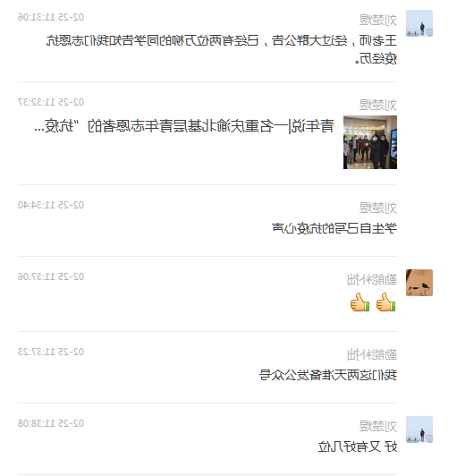Click sender name 刘楚媛 on the 11:34:40 message
Image resolution: width=457 pixels, height=476 pixels.
tap(377, 208)
